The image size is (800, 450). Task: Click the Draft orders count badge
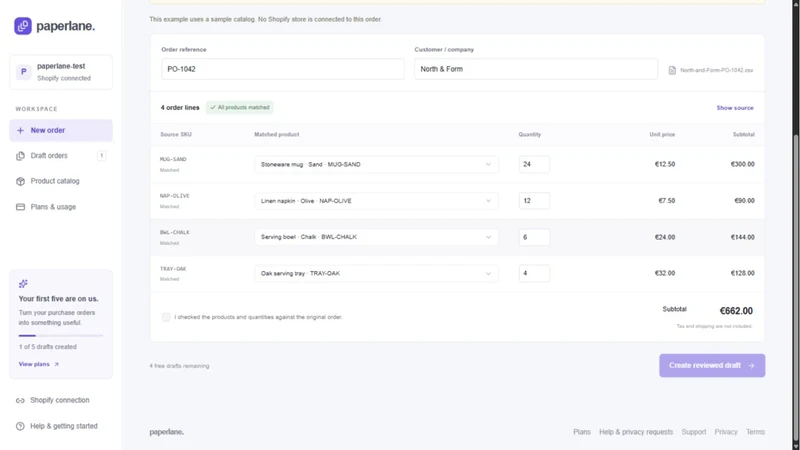[102, 156]
